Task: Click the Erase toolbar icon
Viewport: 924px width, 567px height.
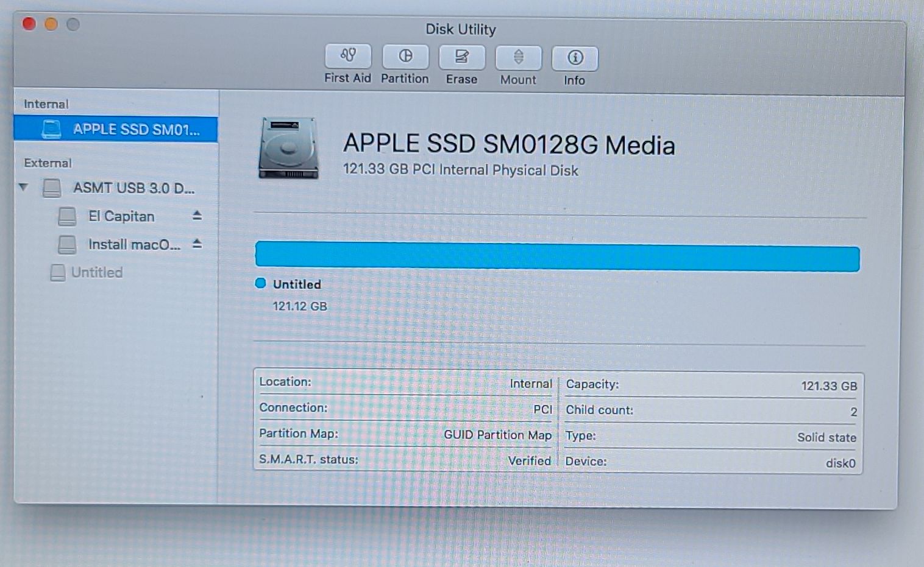Action: [x=461, y=57]
